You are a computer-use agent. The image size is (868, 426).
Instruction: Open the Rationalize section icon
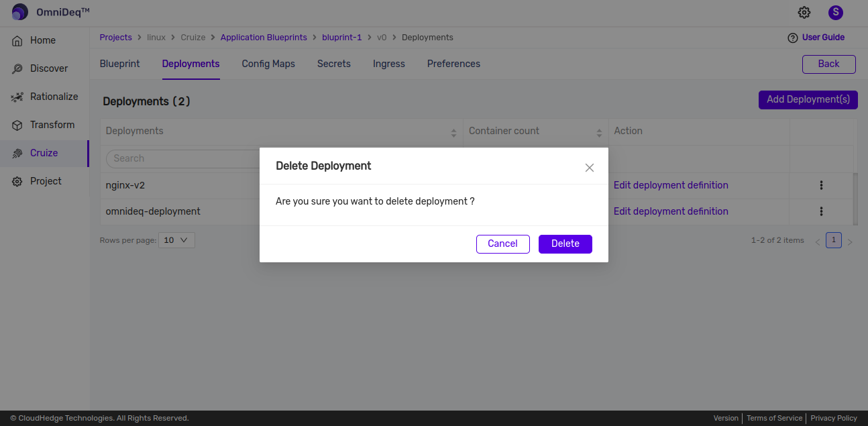[18, 97]
